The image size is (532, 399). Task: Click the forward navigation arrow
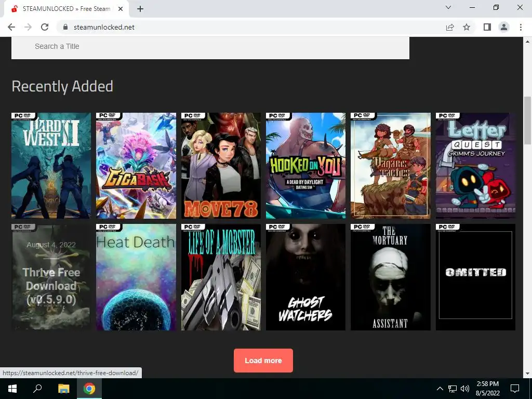[x=28, y=27]
